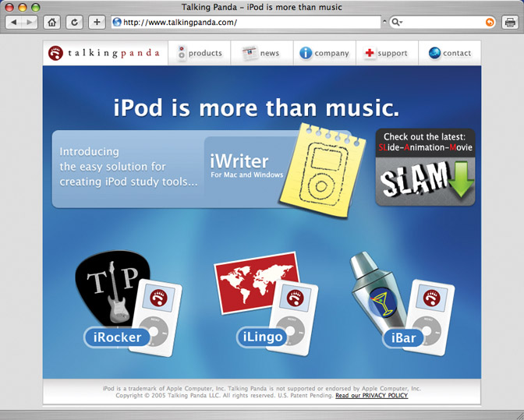Click the yellow notepad iPod sketch icon
Viewport: 524px width, 420px height.
coord(323,171)
